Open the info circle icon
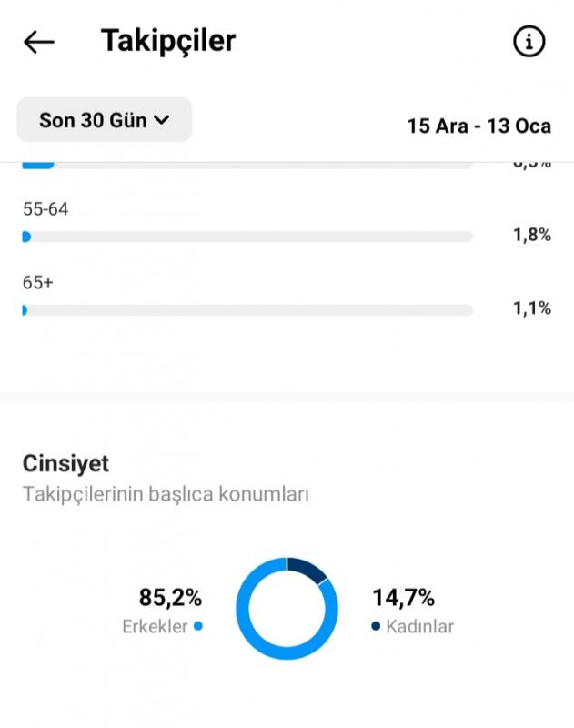 tap(529, 42)
